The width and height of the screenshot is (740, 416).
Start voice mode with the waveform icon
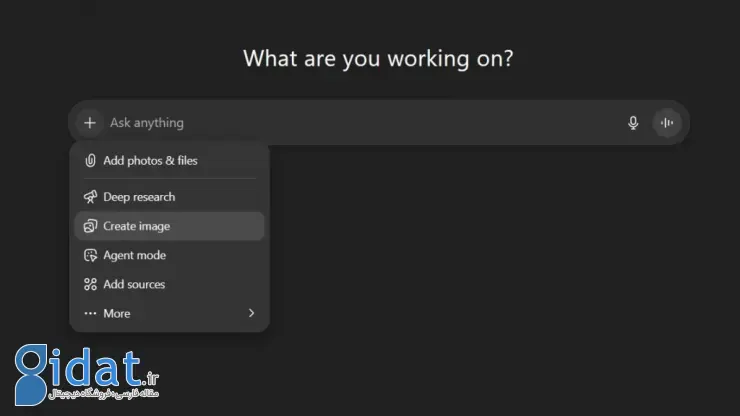pyautogui.click(x=667, y=123)
